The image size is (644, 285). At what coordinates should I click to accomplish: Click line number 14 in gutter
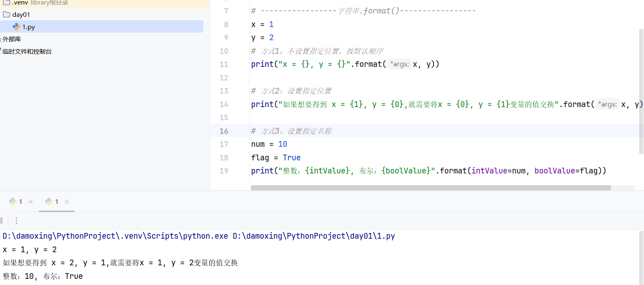click(x=224, y=104)
